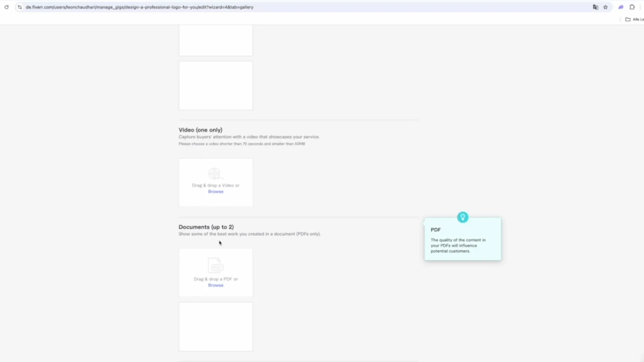The image size is (644, 362).
Task: Open the 'Alle Le...' bookmarks folder
Action: pyautogui.click(x=634, y=19)
